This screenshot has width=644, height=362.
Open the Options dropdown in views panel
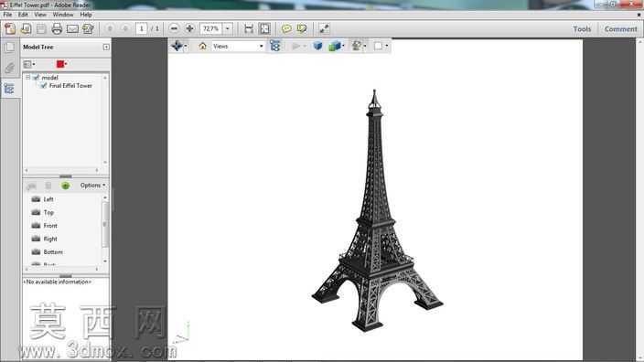pyautogui.click(x=92, y=186)
